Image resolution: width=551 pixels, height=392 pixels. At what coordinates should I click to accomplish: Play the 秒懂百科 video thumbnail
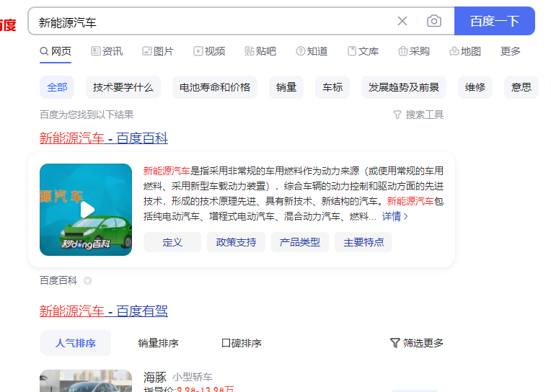[86, 210]
